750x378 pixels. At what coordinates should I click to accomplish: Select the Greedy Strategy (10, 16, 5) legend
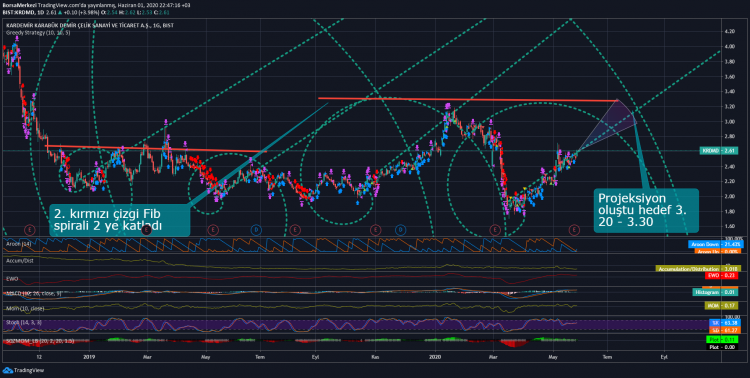tap(38, 33)
